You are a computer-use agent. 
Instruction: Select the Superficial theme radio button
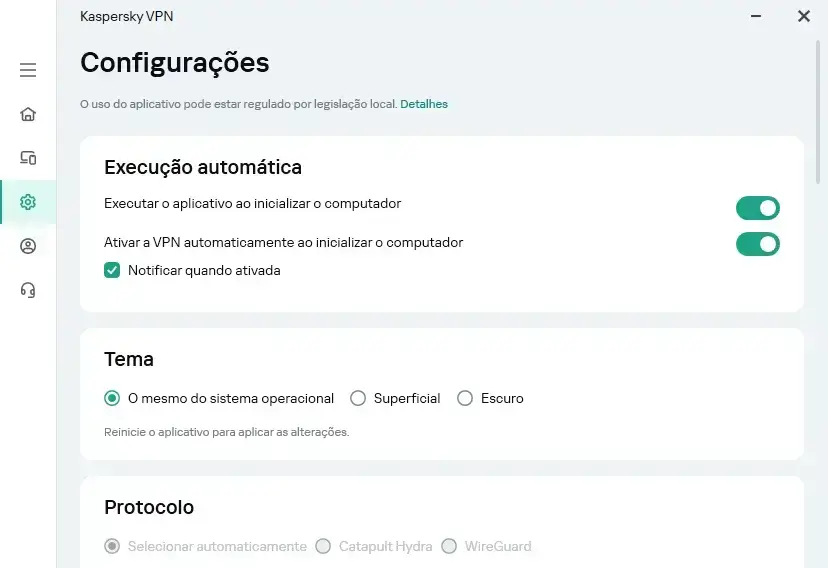tap(358, 398)
